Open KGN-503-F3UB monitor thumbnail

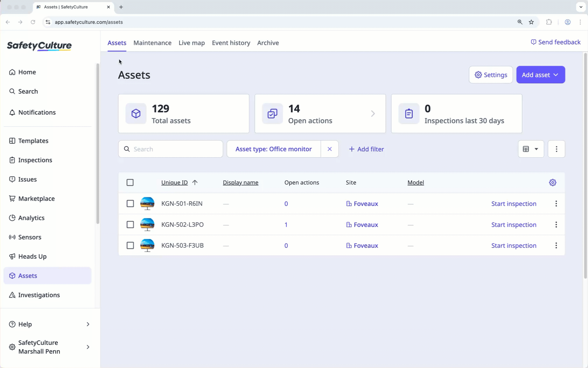(147, 245)
